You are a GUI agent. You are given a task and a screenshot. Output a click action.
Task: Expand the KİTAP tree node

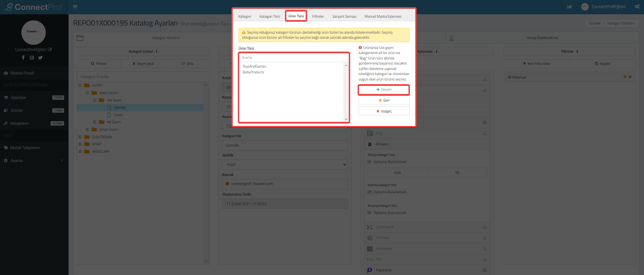(x=80, y=144)
